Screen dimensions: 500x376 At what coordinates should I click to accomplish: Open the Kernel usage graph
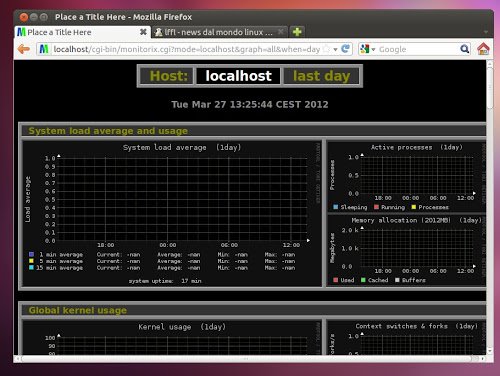click(x=172, y=337)
